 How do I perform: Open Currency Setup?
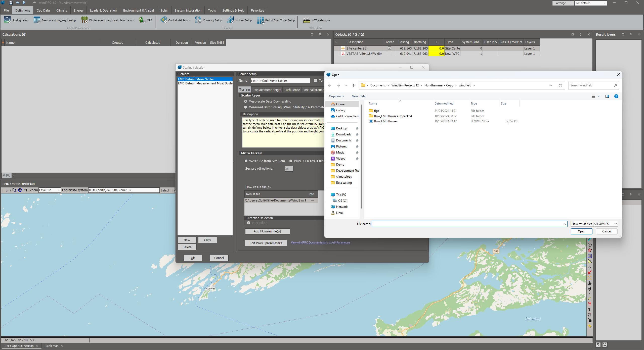[208, 20]
